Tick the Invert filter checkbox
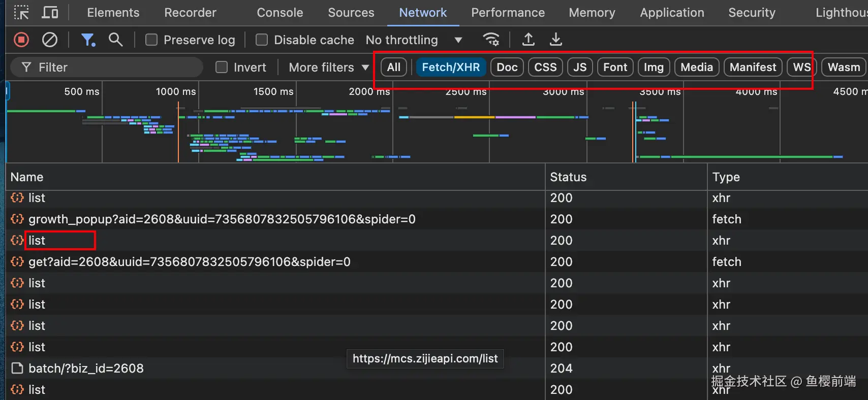The image size is (868, 400). click(x=222, y=67)
